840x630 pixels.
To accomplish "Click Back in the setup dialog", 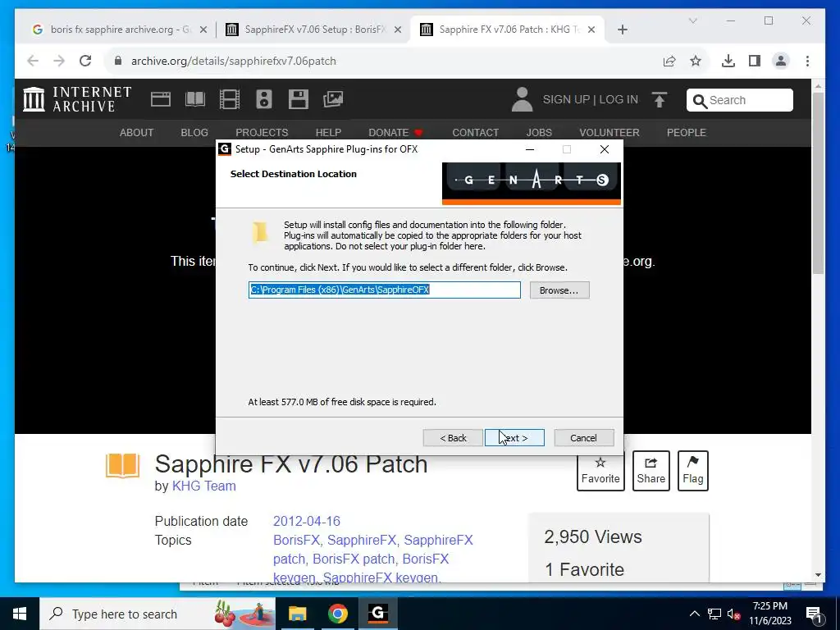I will pyautogui.click(x=453, y=438).
